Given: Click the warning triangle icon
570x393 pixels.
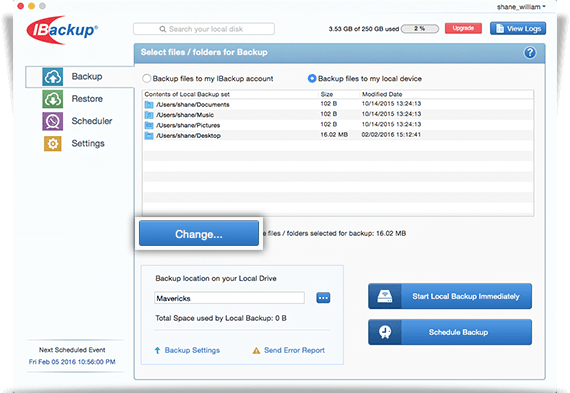Looking at the screenshot, I should [x=256, y=350].
